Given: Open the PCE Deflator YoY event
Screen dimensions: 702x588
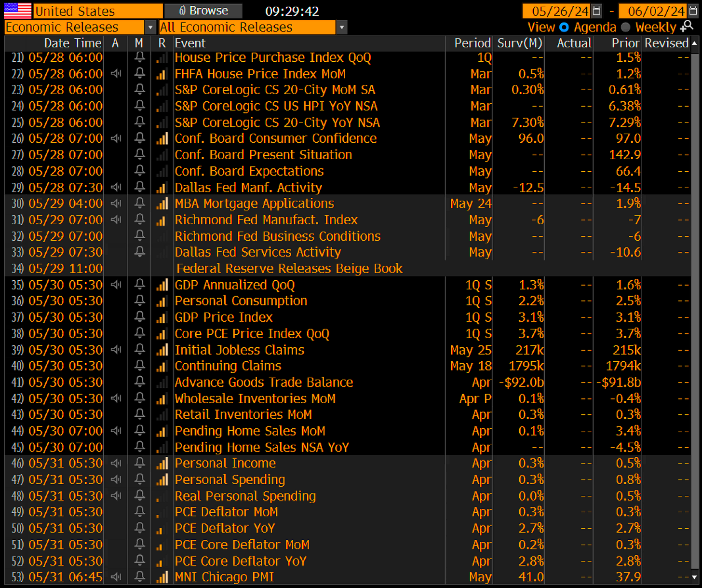Looking at the screenshot, I should 225,528.
